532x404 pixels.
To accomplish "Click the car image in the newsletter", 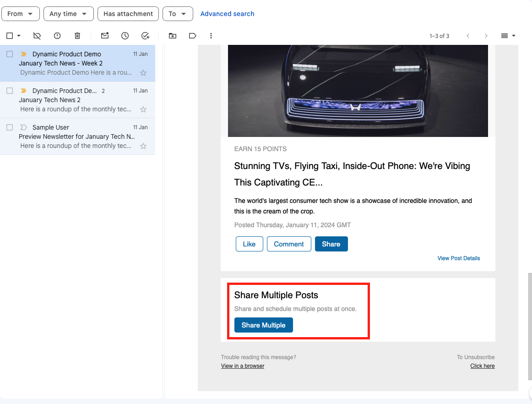I will (x=358, y=91).
